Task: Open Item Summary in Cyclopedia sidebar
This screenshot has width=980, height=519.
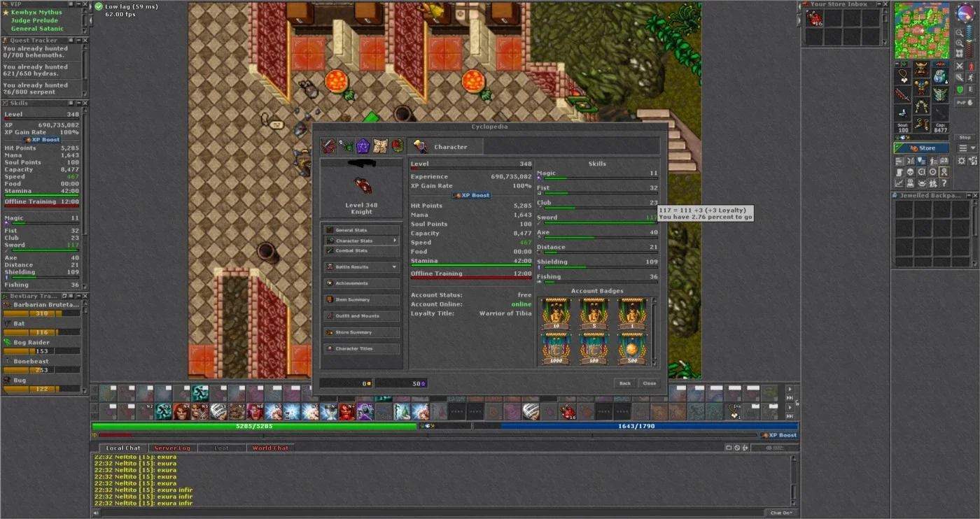Action: 361,299
